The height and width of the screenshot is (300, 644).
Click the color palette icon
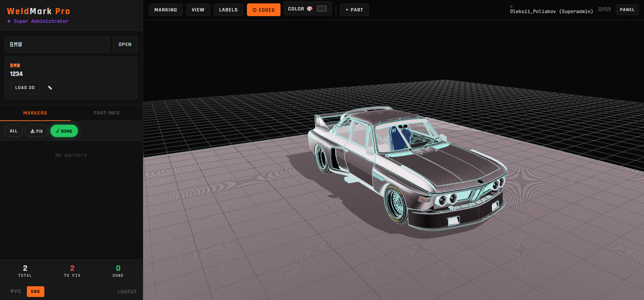[x=310, y=9]
